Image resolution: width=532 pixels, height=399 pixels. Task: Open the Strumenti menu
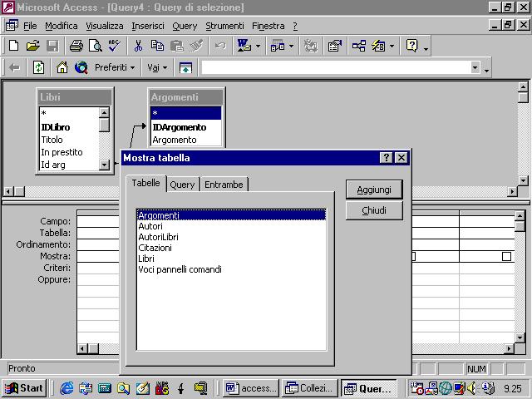coord(224,26)
